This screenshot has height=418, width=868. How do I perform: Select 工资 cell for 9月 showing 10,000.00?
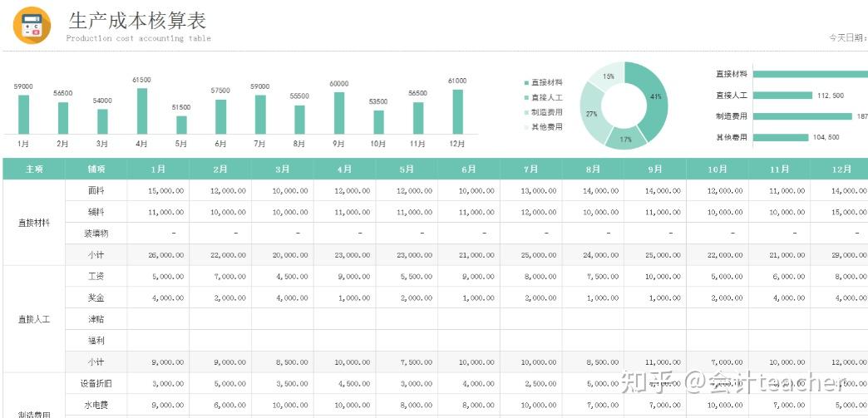click(655, 276)
